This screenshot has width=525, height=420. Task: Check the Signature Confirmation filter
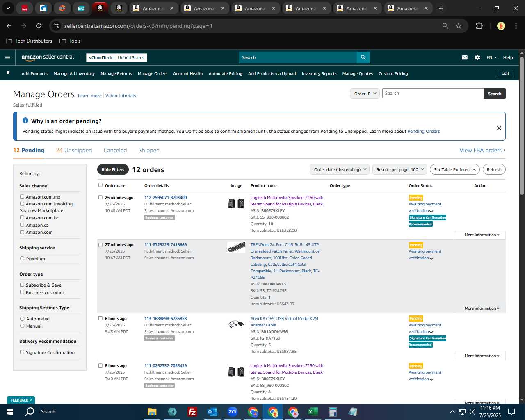(x=22, y=352)
